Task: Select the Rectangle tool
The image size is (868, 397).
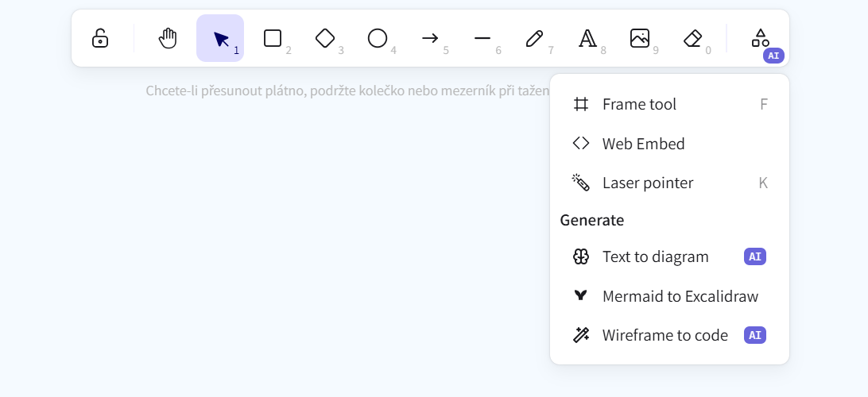Action: point(273,38)
